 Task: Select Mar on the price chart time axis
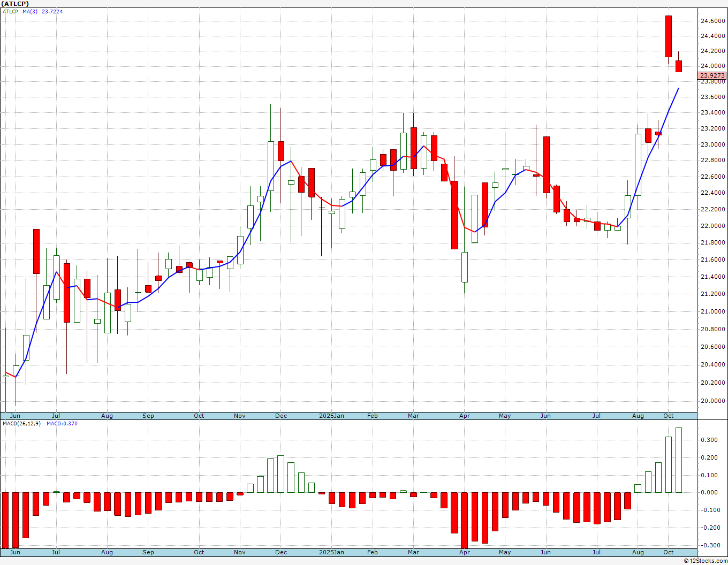413,416
